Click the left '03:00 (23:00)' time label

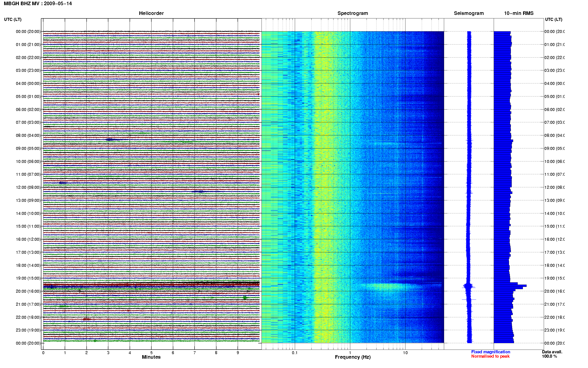pyautogui.click(x=28, y=70)
